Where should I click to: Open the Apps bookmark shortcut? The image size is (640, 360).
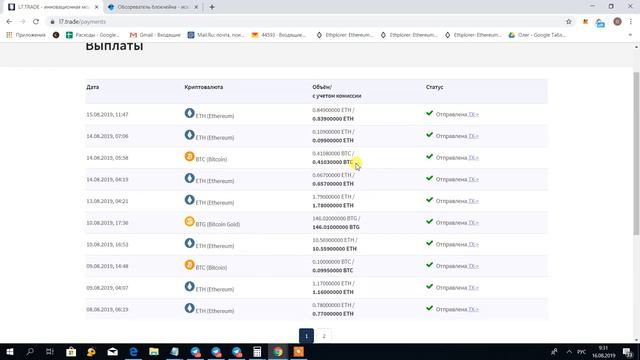[26, 35]
